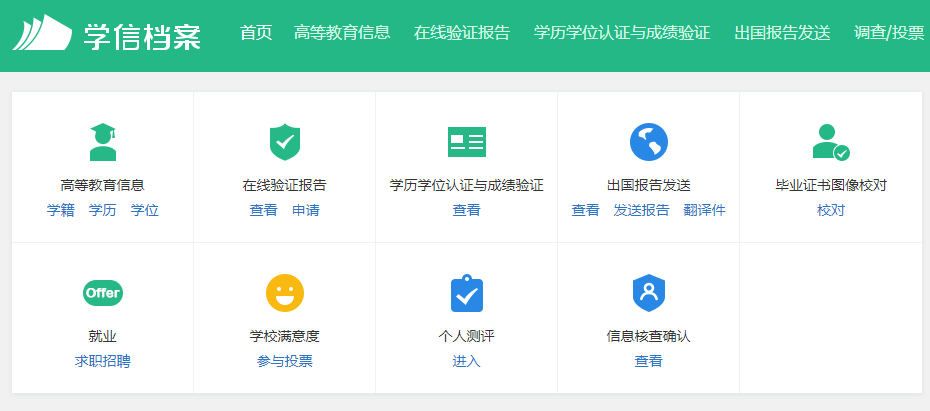Click 查看 under 学历学位认证与成绩验证 card

(x=467, y=210)
